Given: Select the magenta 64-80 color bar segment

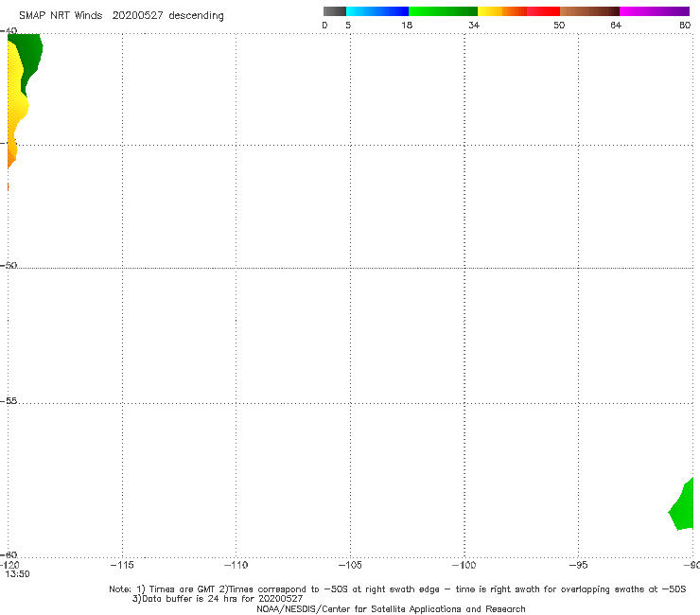Looking at the screenshot, I should click(655, 11).
